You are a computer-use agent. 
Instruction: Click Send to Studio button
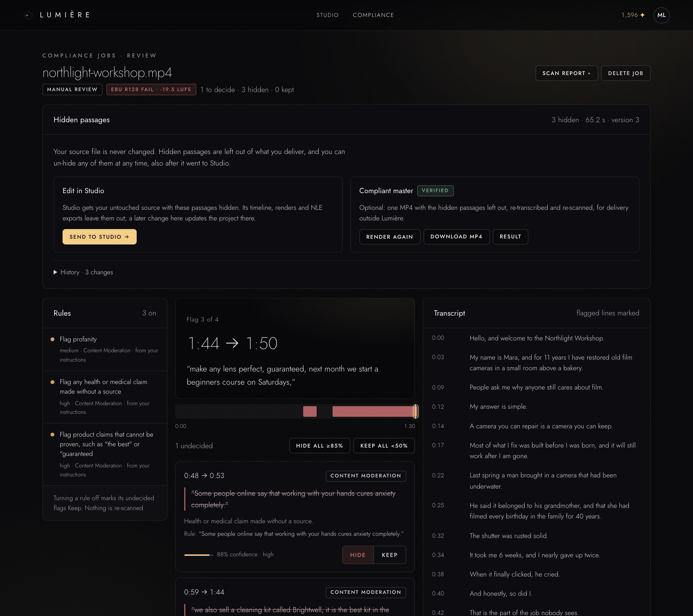pos(99,237)
